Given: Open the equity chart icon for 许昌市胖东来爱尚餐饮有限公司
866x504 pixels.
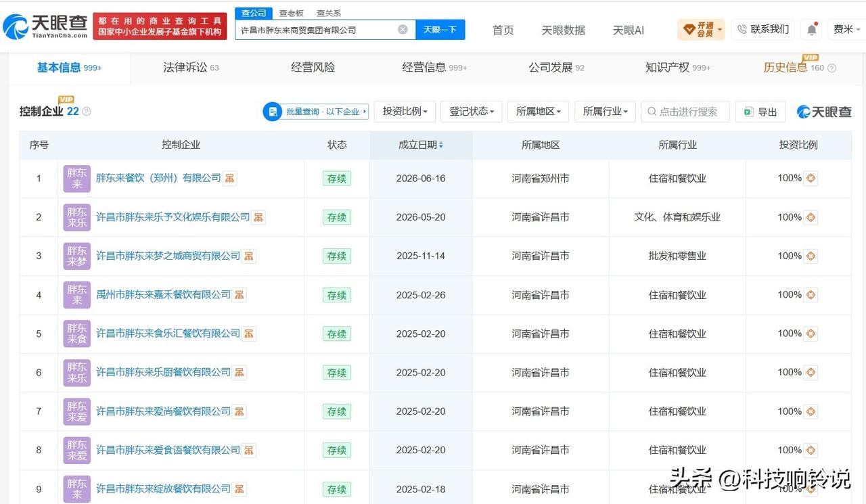Looking at the screenshot, I should (x=240, y=411).
